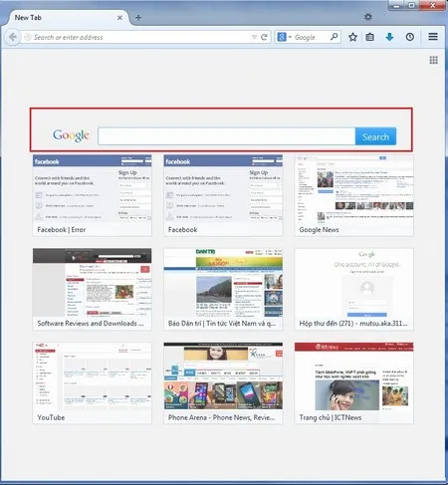Image resolution: width=448 pixels, height=485 pixels.
Task: Close the New Tab tab
Action: pyautogui.click(x=119, y=18)
